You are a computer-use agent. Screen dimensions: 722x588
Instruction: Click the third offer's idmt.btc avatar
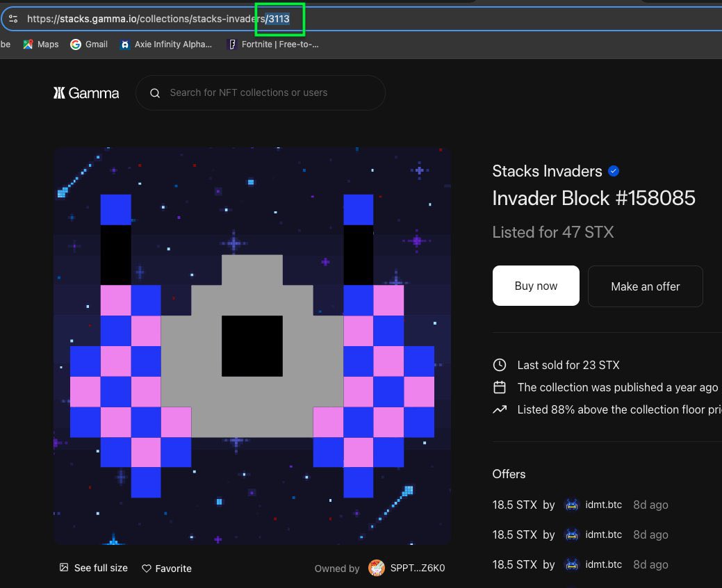click(x=572, y=564)
